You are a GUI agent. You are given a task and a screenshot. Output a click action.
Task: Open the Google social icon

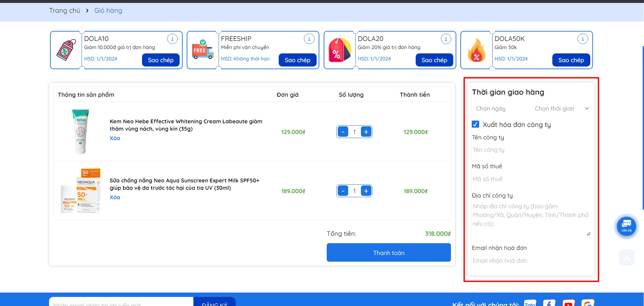pyautogui.click(x=588, y=303)
